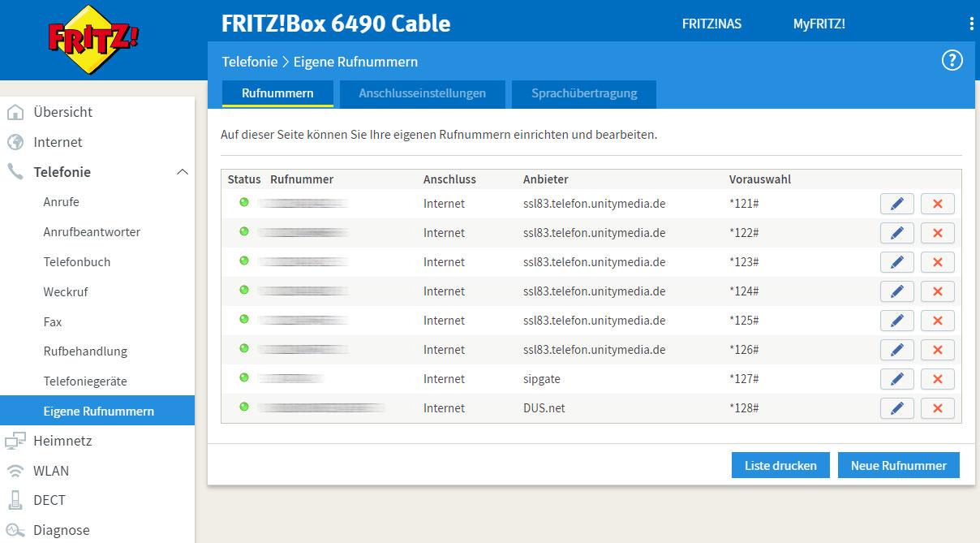Edit the sipgate phone number entry

coord(896,379)
